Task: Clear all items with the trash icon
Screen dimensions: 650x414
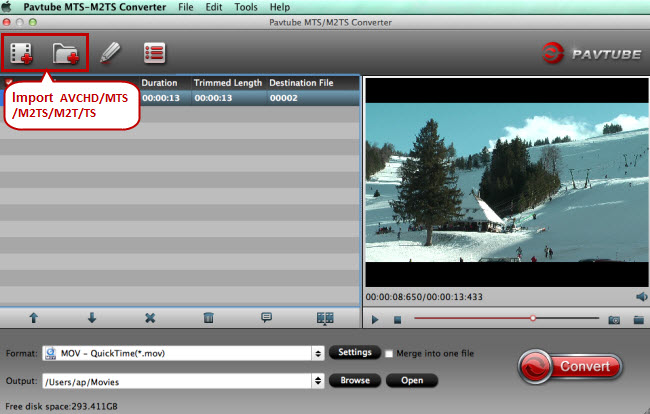Action: [209, 318]
